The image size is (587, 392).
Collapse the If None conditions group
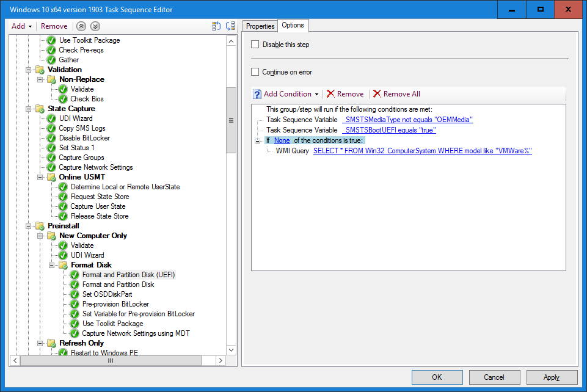258,140
